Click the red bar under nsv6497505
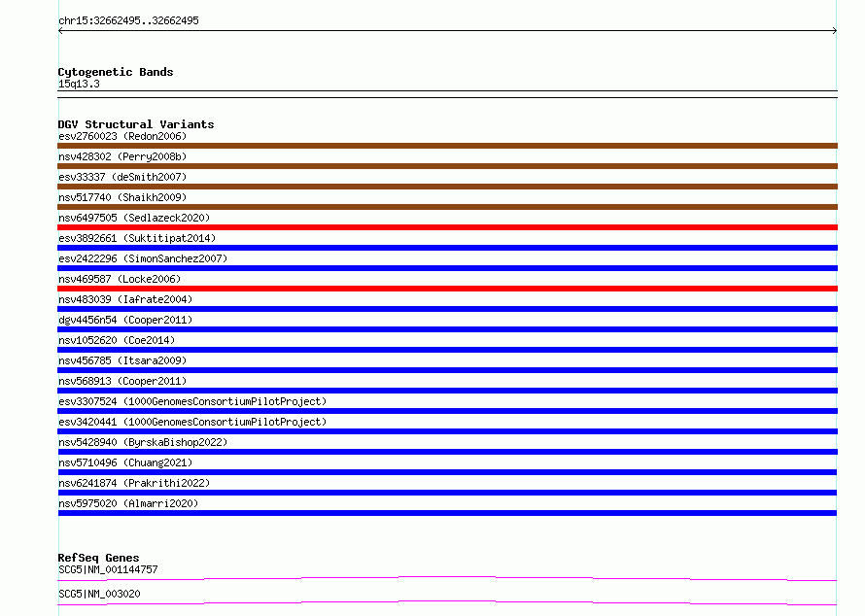 pos(447,227)
